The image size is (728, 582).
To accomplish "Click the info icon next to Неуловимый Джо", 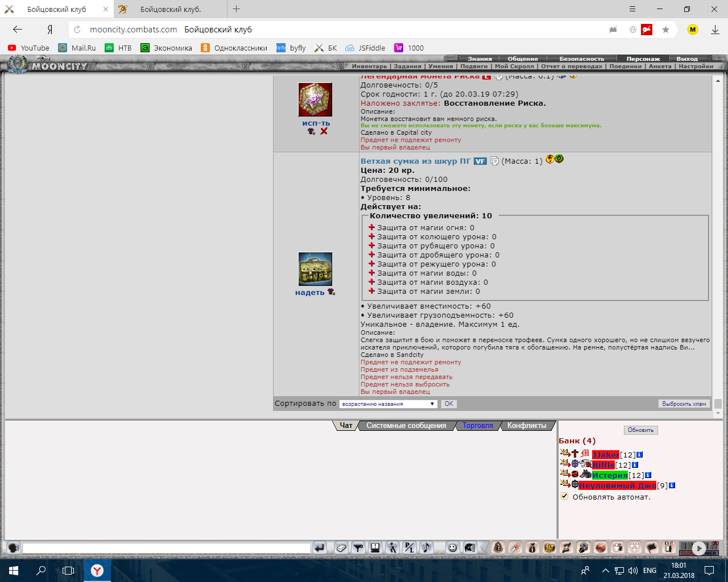I will 672,485.
